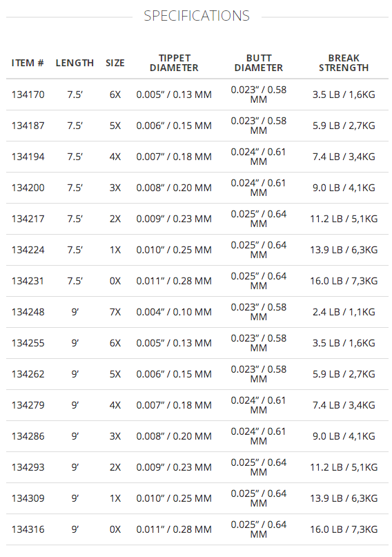
Task: Select item number 134187
Action: point(28,126)
